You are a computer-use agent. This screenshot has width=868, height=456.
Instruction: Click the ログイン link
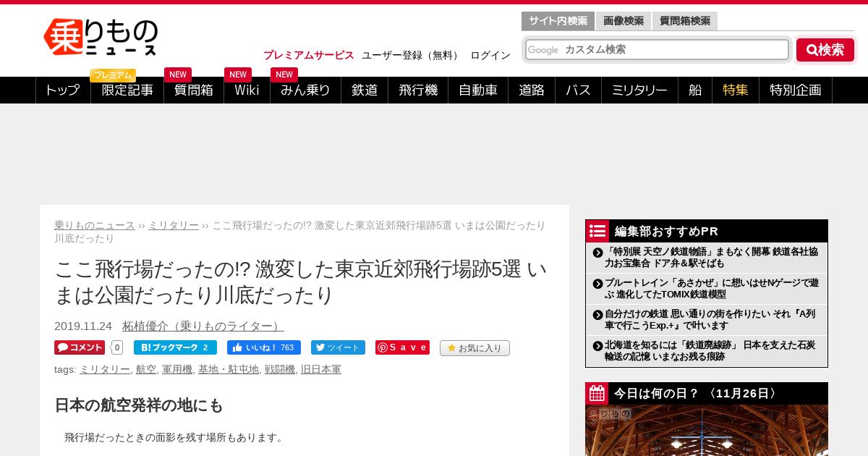click(x=490, y=55)
